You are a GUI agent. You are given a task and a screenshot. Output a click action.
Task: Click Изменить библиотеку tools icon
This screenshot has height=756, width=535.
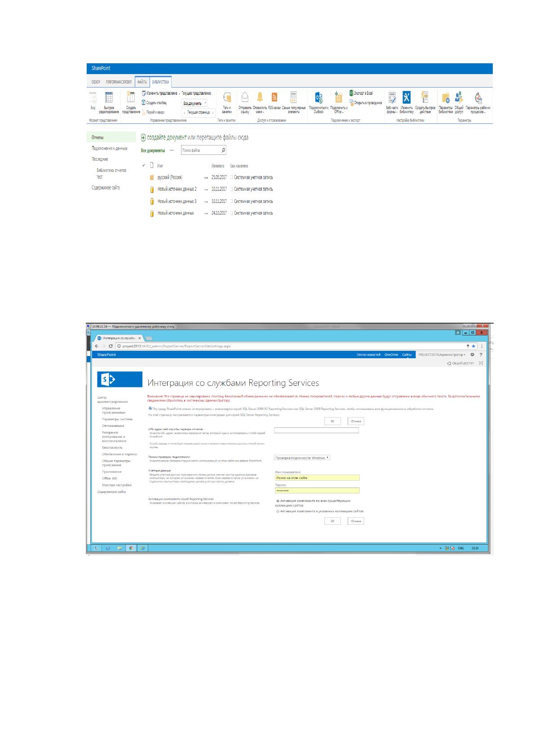click(407, 97)
